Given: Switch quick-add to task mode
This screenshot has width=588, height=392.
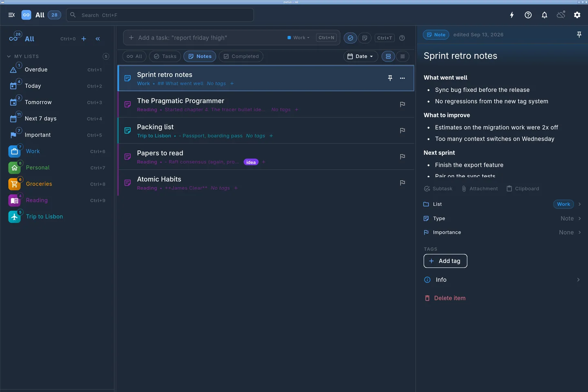Looking at the screenshot, I should [x=350, y=38].
